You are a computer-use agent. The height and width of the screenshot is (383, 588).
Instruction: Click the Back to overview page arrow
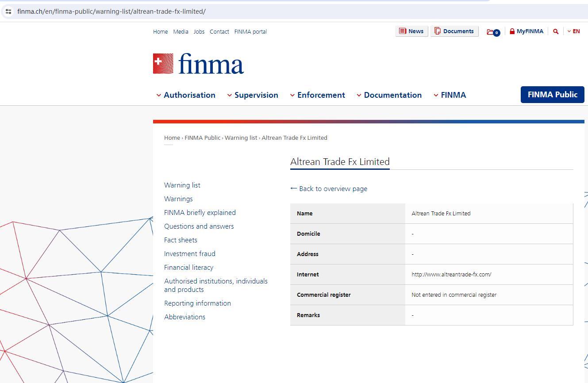pyautogui.click(x=293, y=188)
